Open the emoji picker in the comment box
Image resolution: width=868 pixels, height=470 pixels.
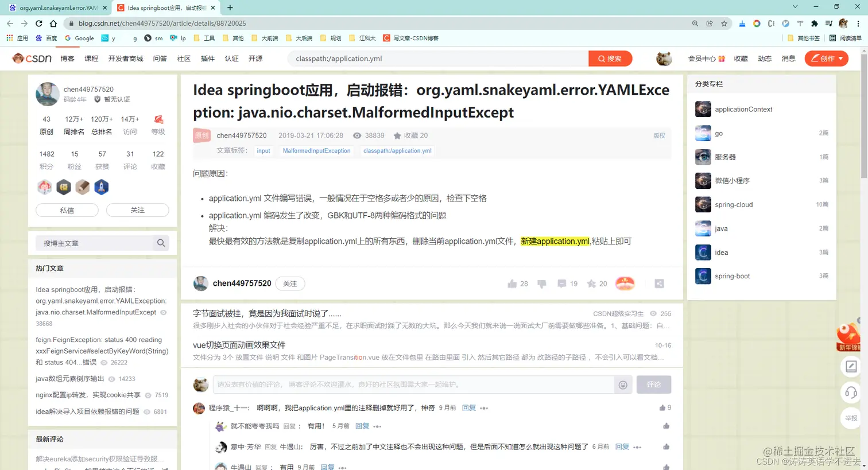623,384
